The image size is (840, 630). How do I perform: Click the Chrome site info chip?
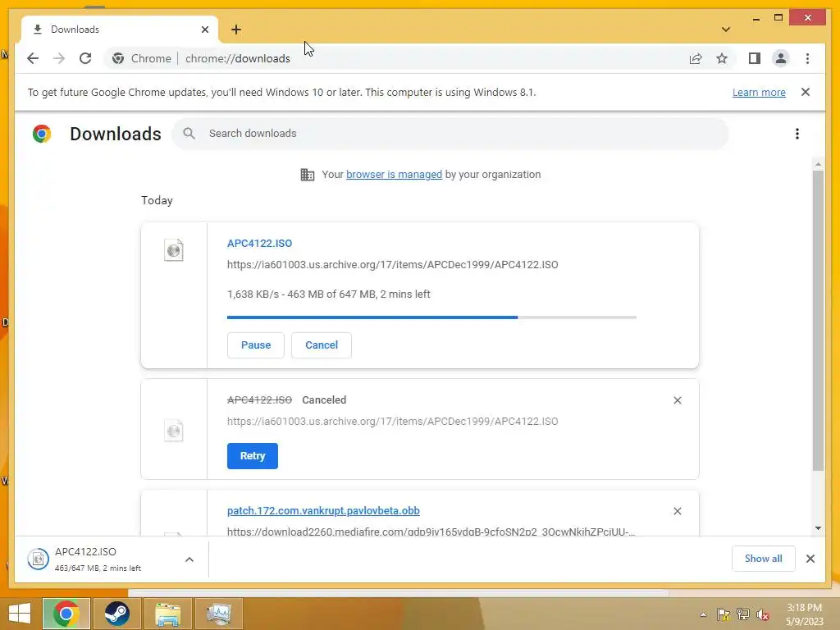(x=142, y=58)
